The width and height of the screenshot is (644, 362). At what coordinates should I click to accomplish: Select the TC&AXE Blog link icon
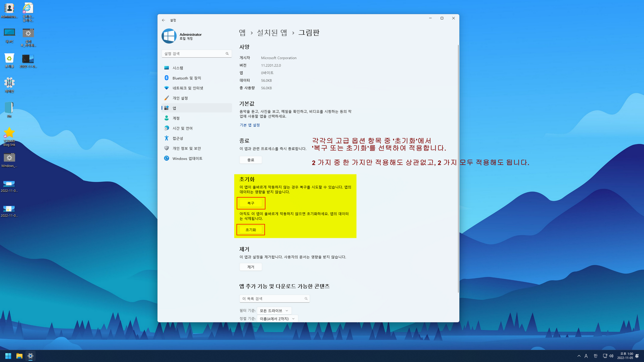coord(9,137)
